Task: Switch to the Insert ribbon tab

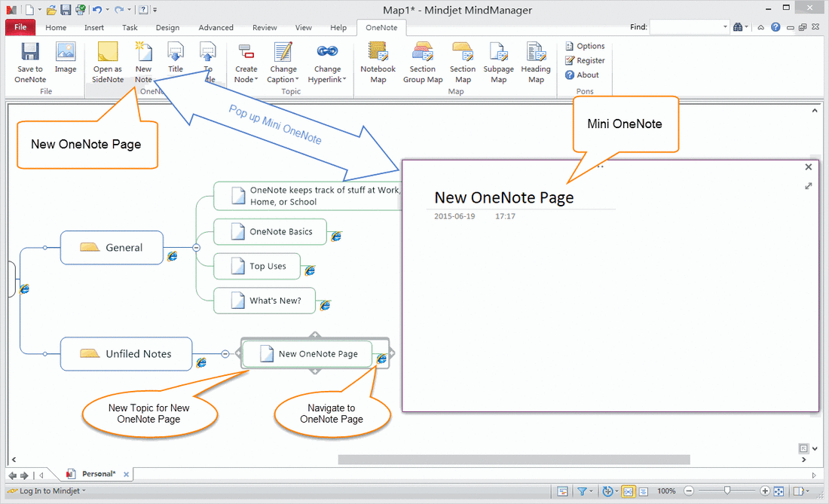Action: (94, 28)
